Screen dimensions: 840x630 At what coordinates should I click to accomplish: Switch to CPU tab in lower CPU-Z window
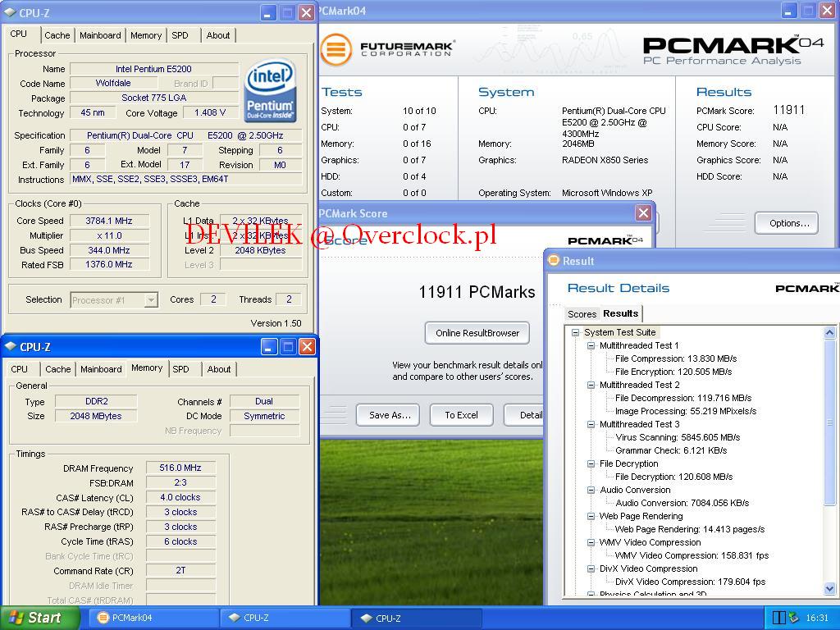tap(20, 369)
